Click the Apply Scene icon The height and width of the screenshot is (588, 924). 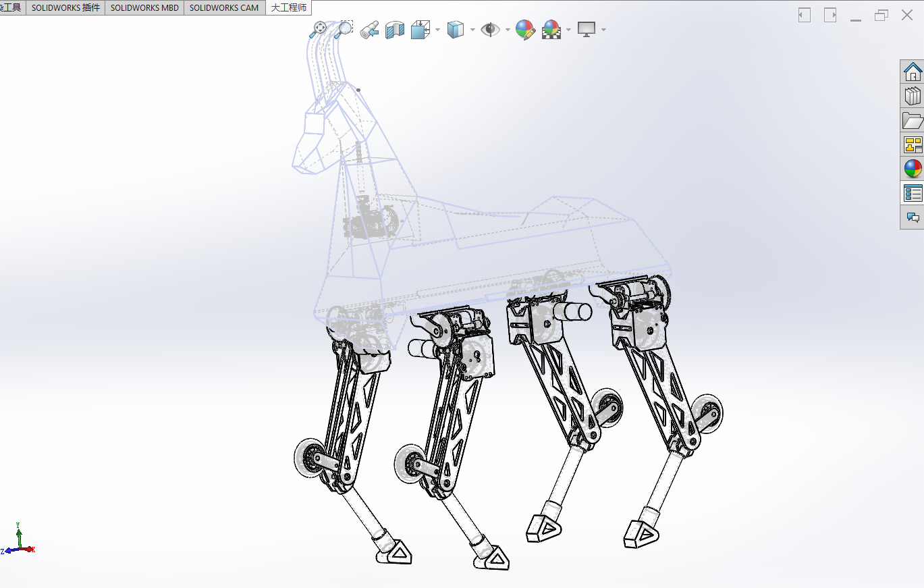coord(551,29)
